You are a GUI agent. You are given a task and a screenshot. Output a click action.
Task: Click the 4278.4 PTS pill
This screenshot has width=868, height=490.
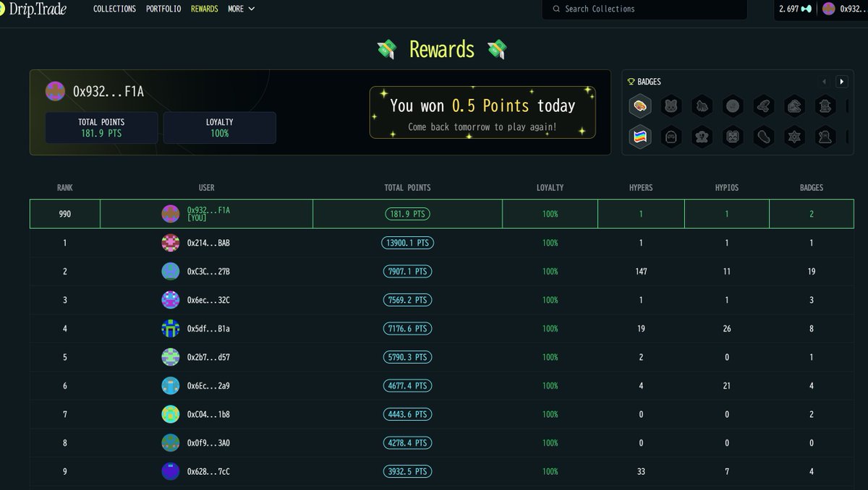pyautogui.click(x=407, y=442)
